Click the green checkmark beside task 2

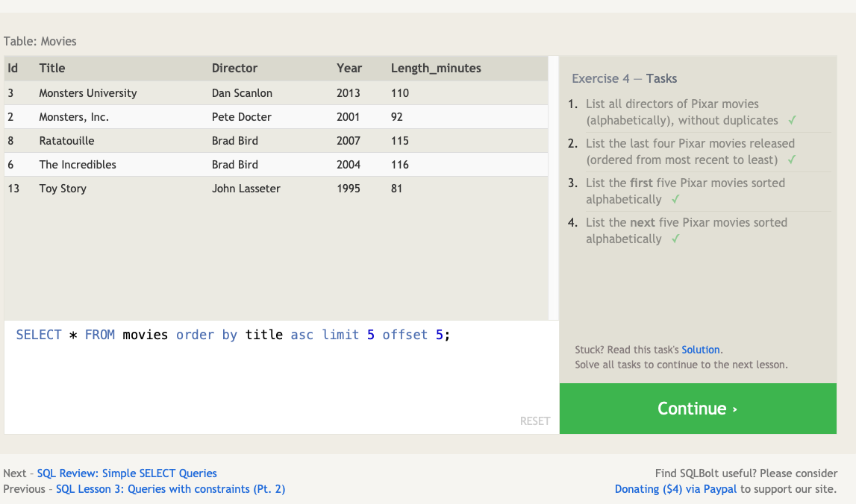(792, 160)
